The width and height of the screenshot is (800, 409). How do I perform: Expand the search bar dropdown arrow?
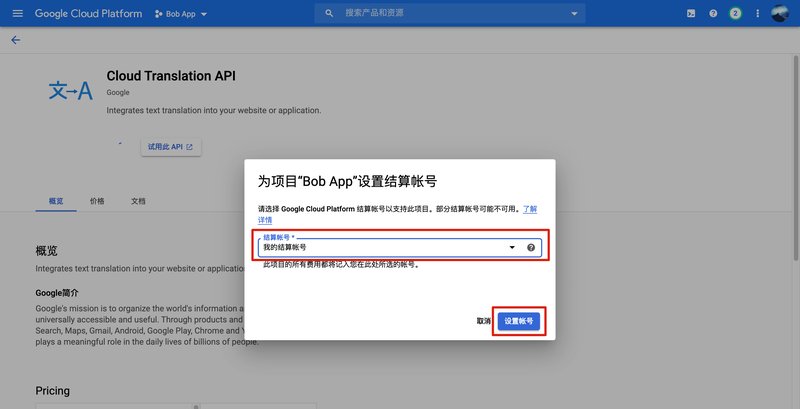[574, 13]
